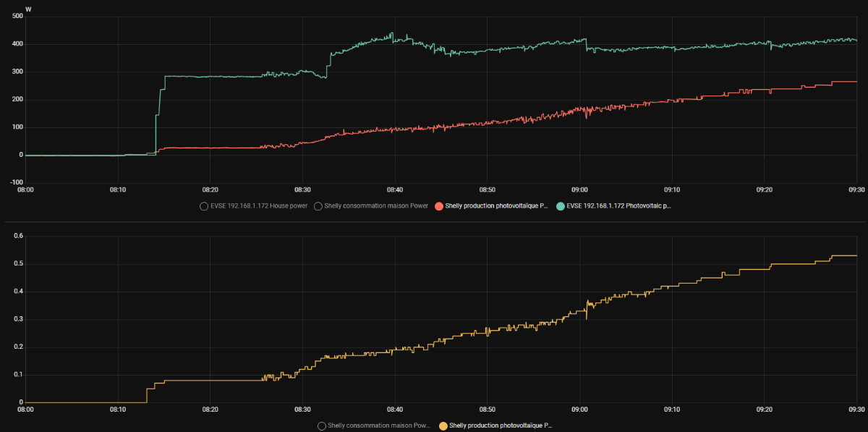Show the 'EVSE 192.168.1.172 House power' legend label
The width and height of the screenshot is (868, 432).
(258, 206)
